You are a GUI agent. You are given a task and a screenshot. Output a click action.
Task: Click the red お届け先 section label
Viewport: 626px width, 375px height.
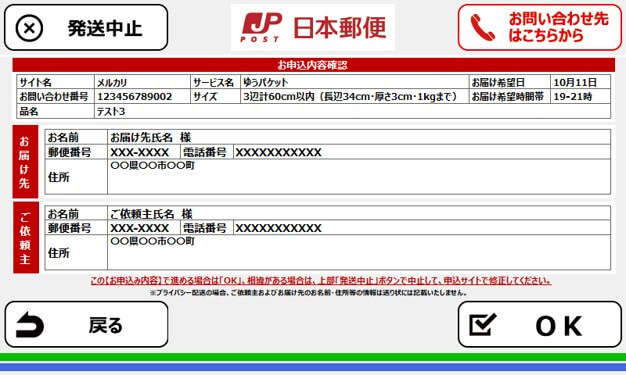[25, 162]
